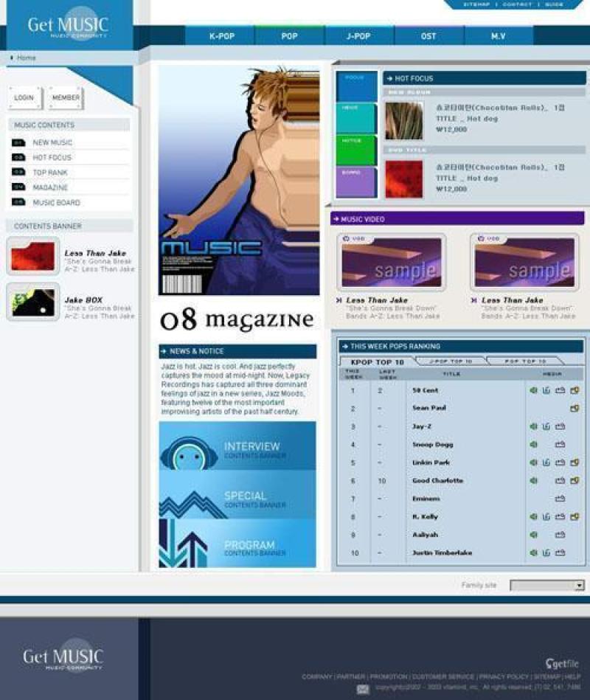Open the K-POP navigation menu item
This screenshot has width=590, height=700.
[x=220, y=35]
